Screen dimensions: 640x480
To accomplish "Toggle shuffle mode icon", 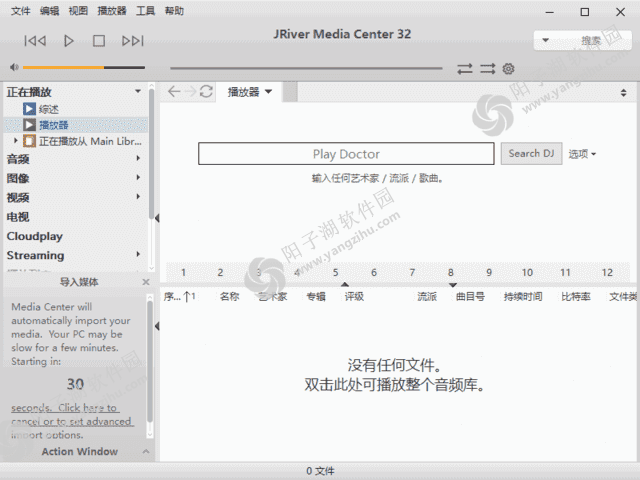I will 487,69.
